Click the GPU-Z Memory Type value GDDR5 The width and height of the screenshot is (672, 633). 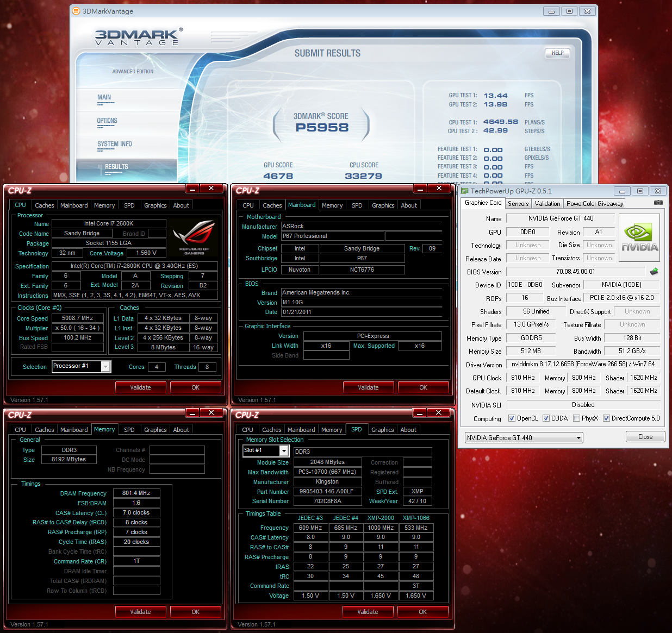point(531,338)
